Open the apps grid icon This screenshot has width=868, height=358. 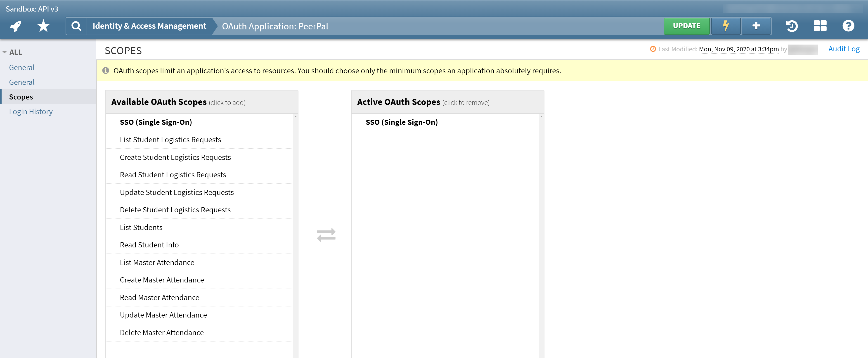pyautogui.click(x=820, y=26)
